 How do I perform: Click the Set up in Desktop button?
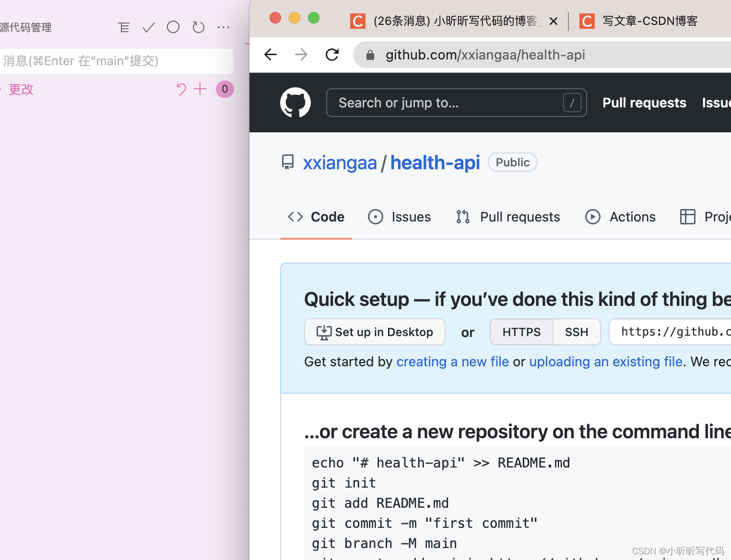[x=375, y=332]
